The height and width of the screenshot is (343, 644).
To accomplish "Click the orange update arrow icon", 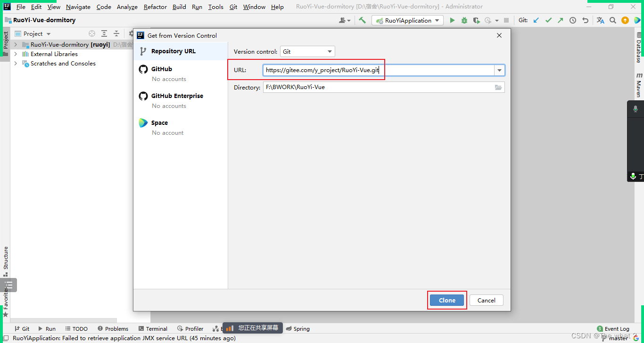I will [x=625, y=20].
